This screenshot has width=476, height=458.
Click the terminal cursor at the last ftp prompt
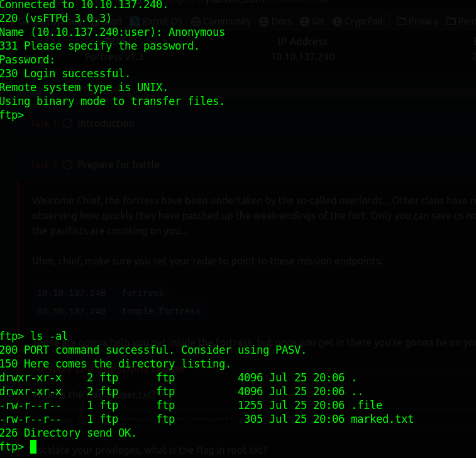point(33,447)
